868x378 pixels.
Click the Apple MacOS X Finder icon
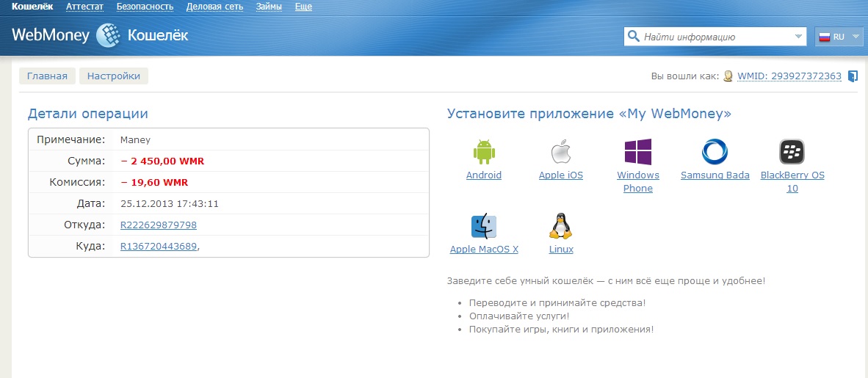[x=484, y=227]
